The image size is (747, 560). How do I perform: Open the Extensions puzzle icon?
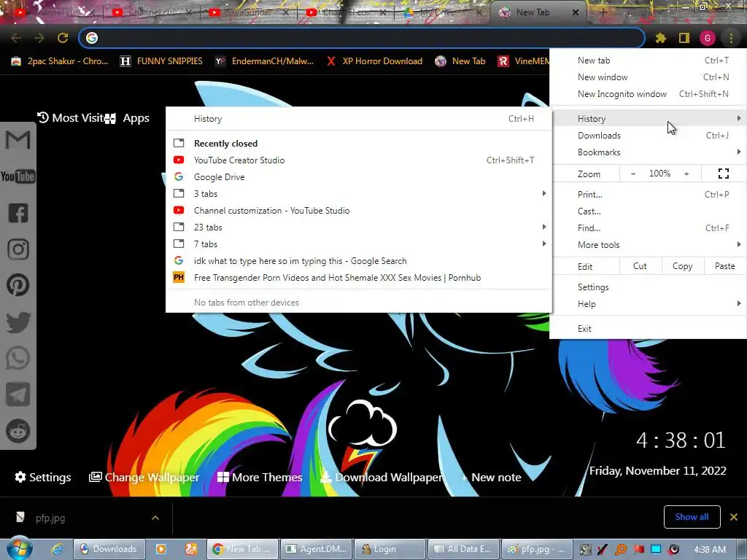click(x=660, y=38)
